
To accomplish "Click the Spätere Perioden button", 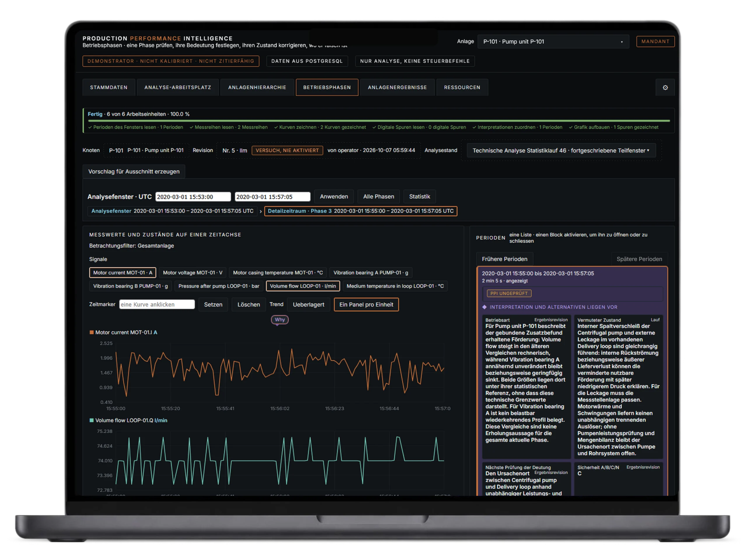I will (x=639, y=259).
